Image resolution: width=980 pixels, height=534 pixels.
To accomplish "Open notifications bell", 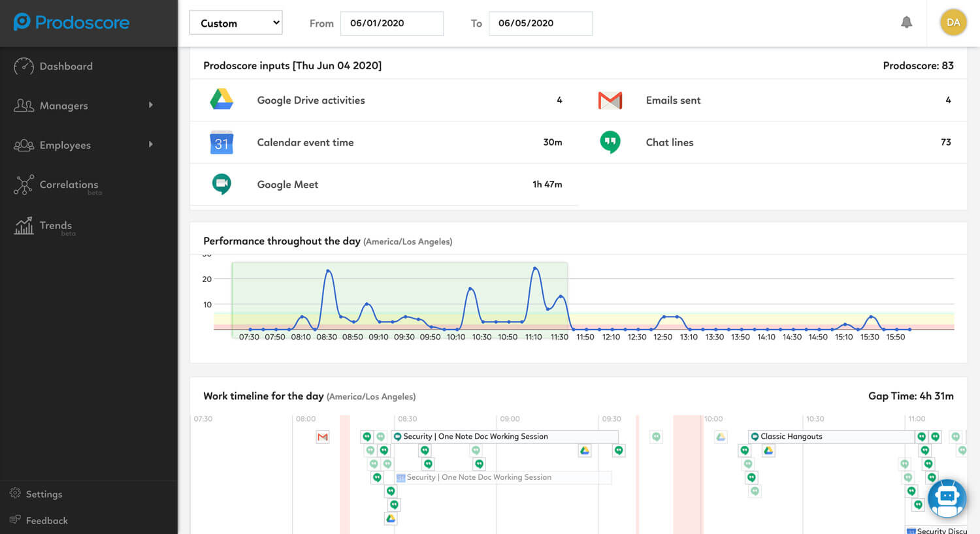I will [906, 22].
